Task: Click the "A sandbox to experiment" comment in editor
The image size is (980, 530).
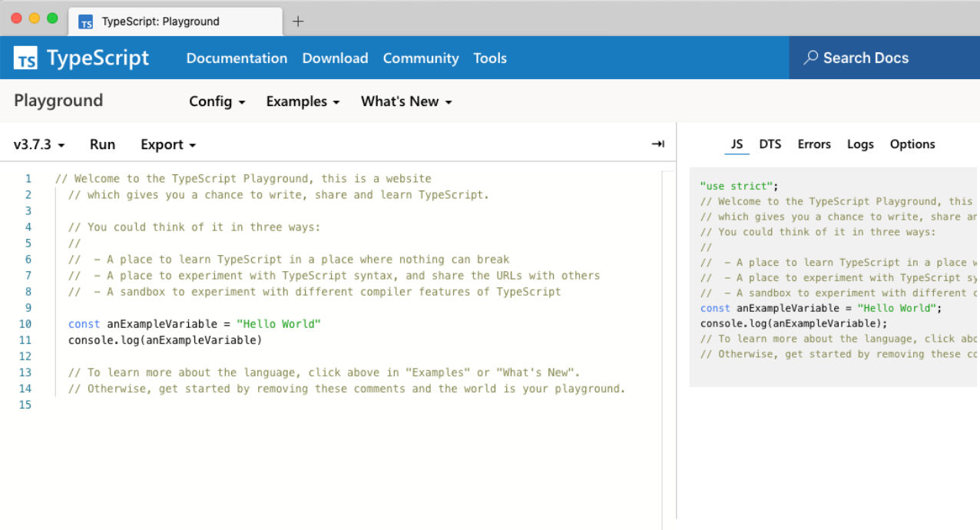Action: click(x=315, y=292)
